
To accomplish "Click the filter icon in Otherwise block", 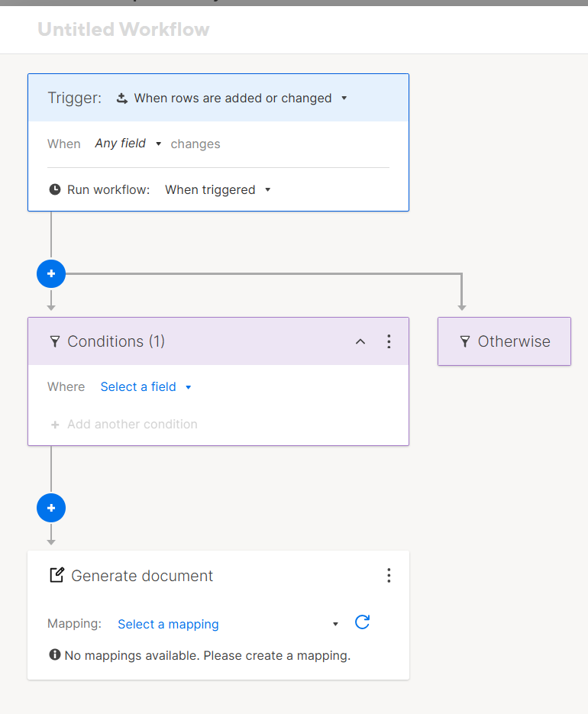I will (x=464, y=341).
